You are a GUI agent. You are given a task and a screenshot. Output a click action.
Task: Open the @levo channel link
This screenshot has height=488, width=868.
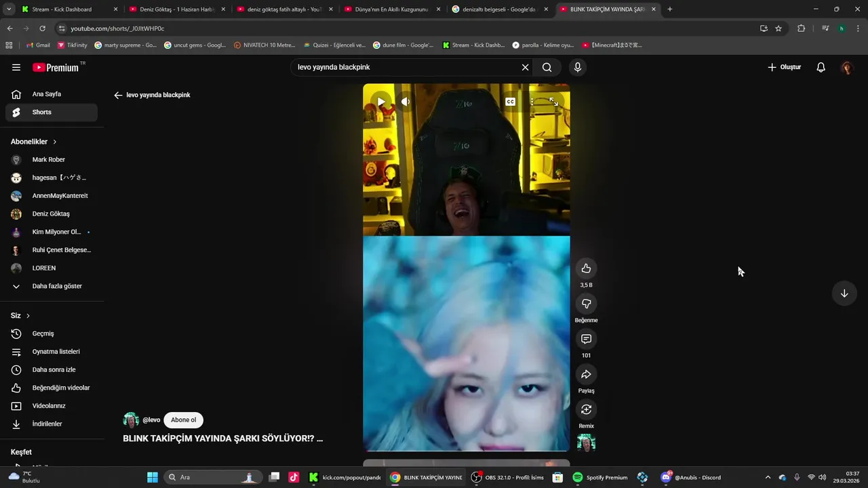pyautogui.click(x=151, y=420)
